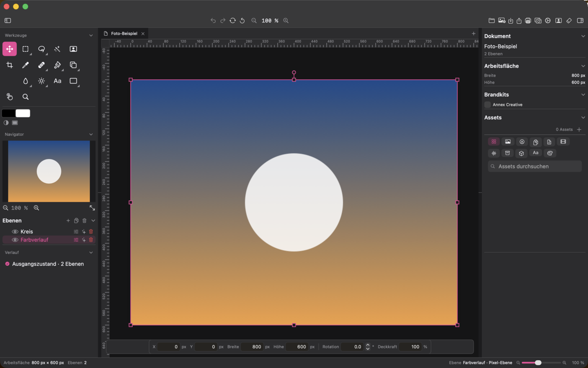Choose the Healing bandage tool

point(42,65)
